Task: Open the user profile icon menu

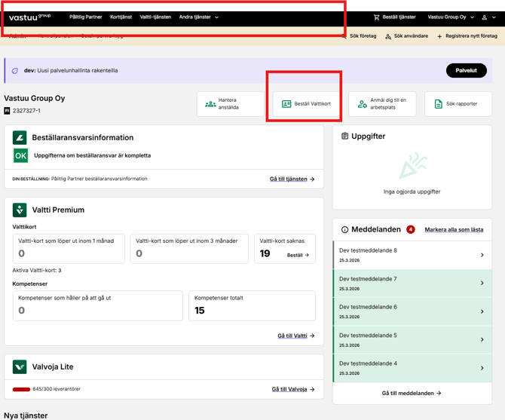Action: point(484,17)
